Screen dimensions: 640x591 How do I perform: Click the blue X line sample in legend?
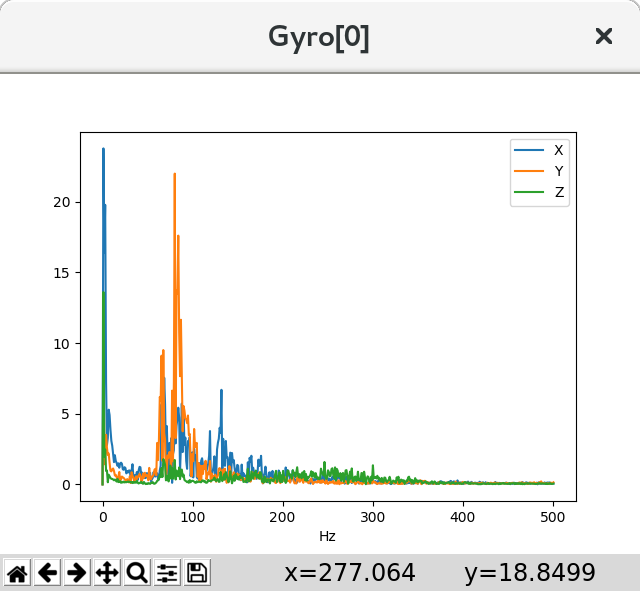coord(529,150)
